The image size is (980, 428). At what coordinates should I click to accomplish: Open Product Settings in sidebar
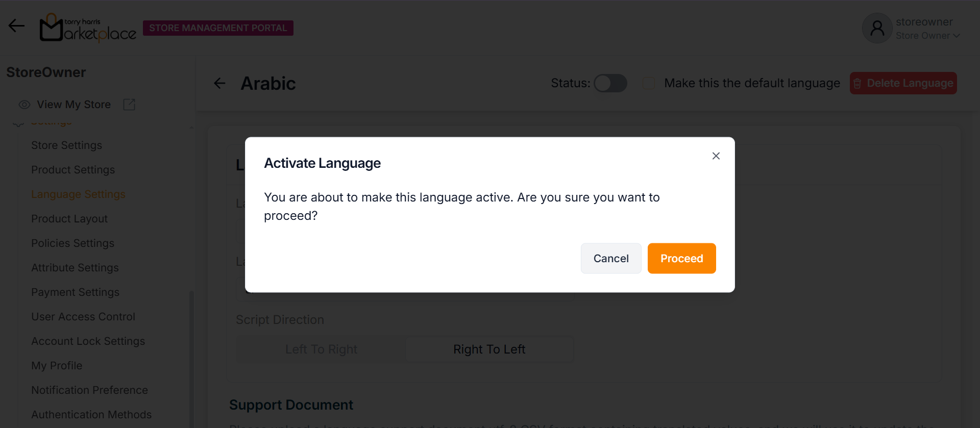pyautogui.click(x=73, y=170)
